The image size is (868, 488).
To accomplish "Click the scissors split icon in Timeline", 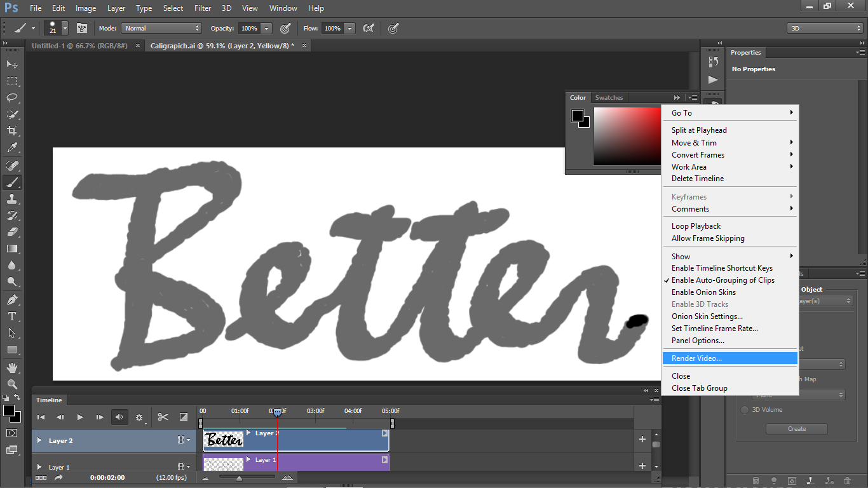I will (x=163, y=417).
